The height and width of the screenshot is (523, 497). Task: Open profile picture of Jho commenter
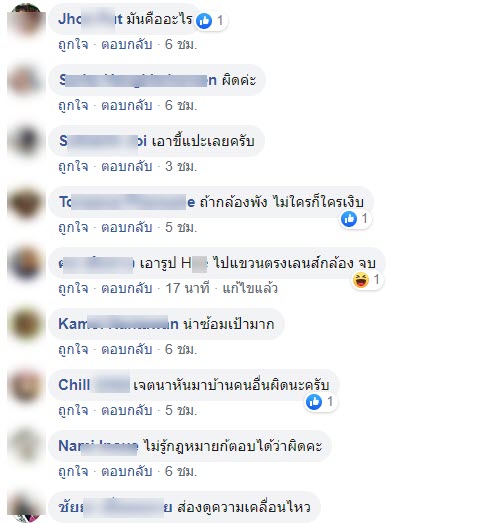[26, 20]
